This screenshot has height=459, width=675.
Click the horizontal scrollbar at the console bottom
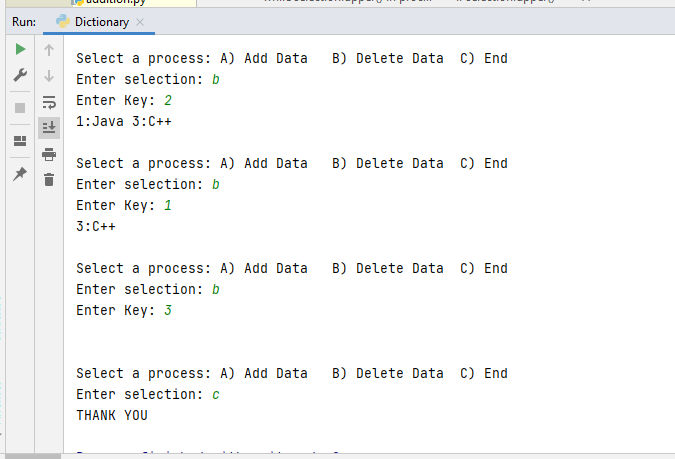[34, 456]
